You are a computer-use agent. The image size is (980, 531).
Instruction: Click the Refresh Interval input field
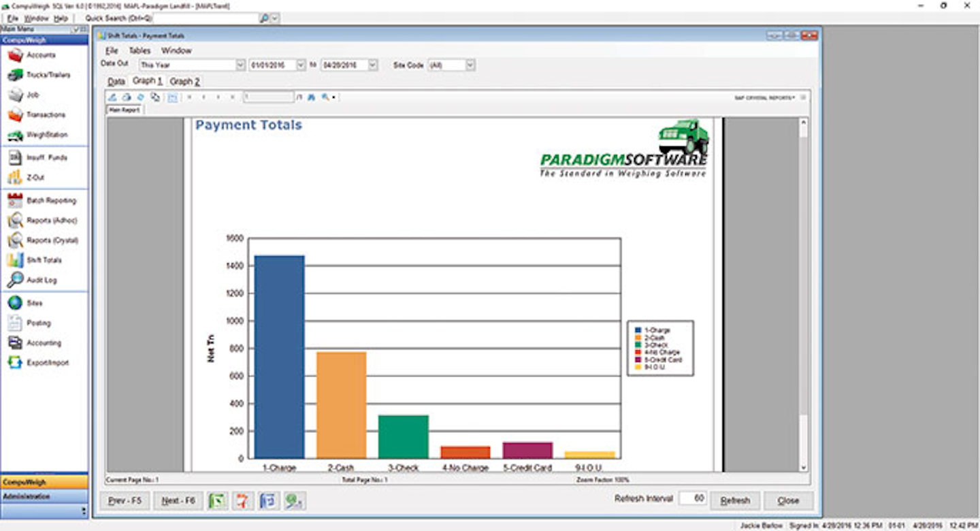point(693,499)
